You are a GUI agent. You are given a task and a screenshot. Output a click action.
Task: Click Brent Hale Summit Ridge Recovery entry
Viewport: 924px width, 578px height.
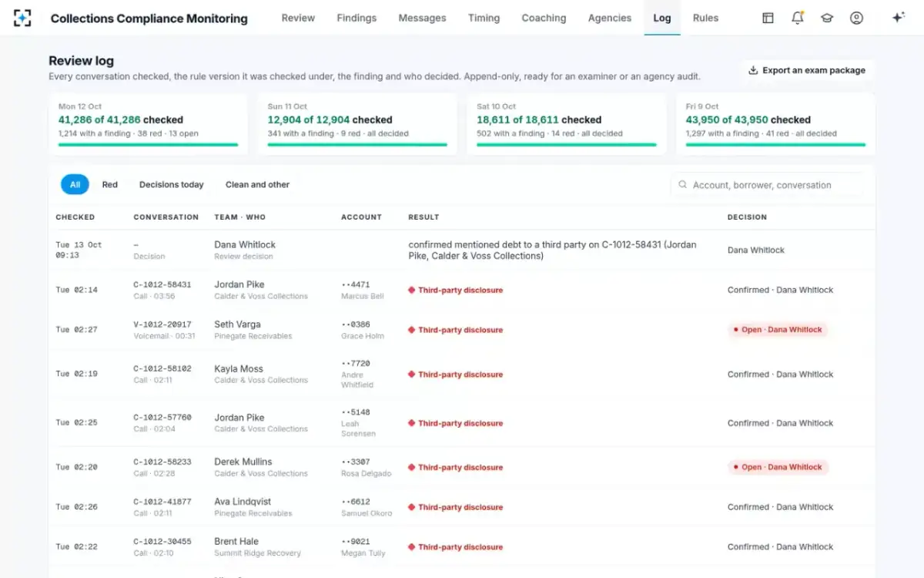pos(258,547)
